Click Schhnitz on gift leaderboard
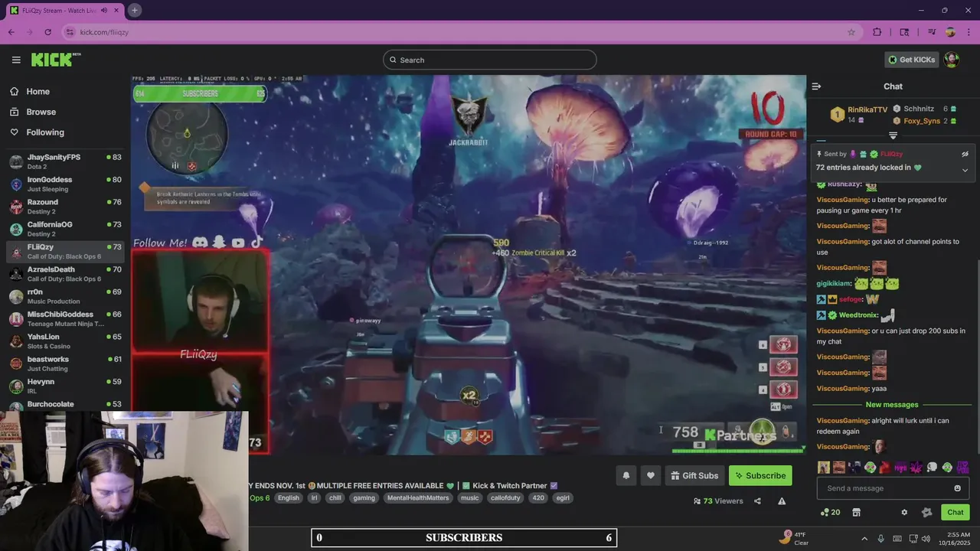 pyautogui.click(x=919, y=109)
